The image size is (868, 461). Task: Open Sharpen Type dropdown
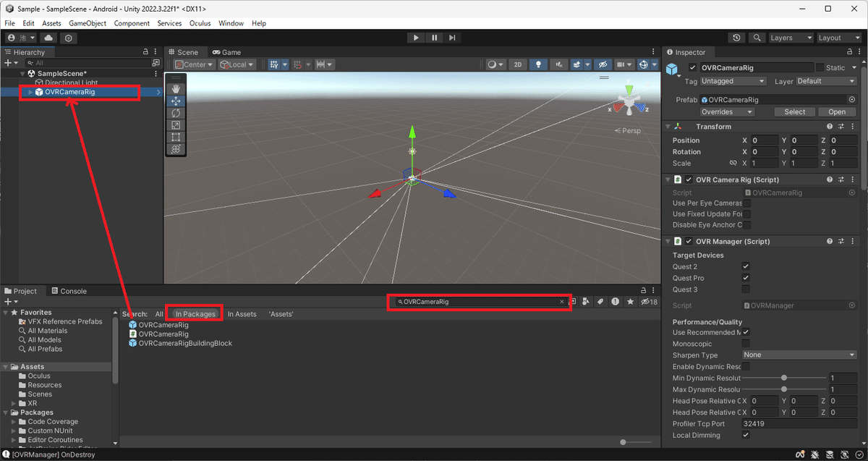pyautogui.click(x=799, y=355)
